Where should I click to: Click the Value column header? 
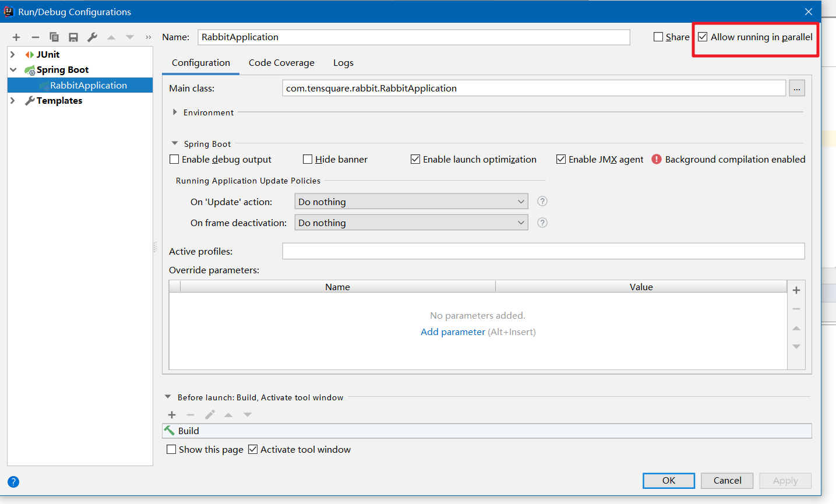(x=641, y=287)
